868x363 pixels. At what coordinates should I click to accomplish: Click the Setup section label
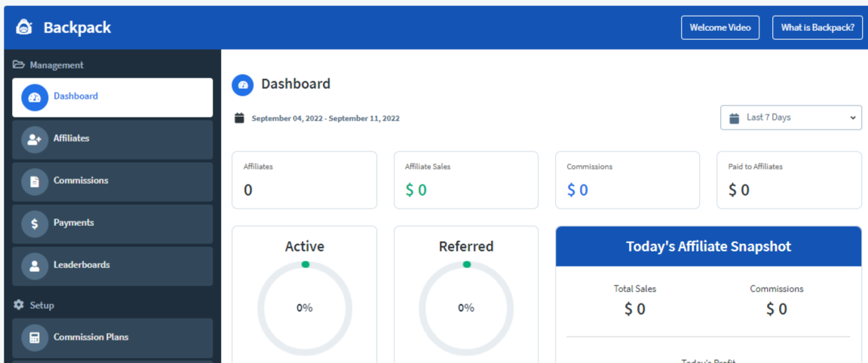[x=42, y=305]
